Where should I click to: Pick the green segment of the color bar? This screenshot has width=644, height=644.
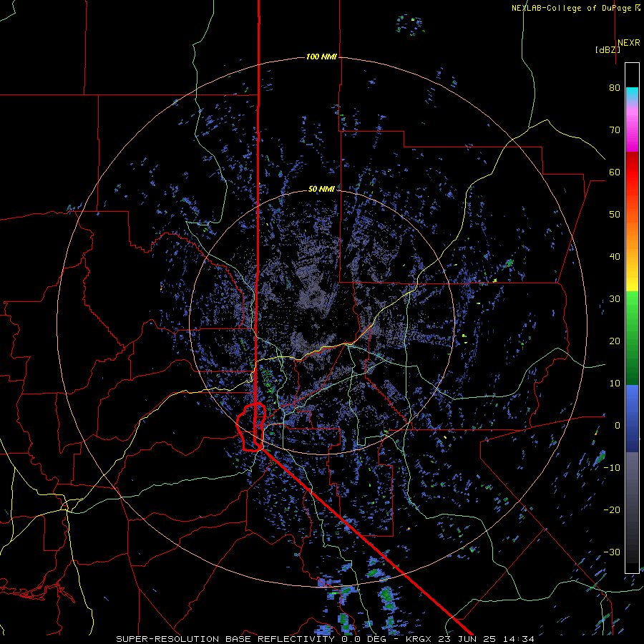[x=632, y=338]
